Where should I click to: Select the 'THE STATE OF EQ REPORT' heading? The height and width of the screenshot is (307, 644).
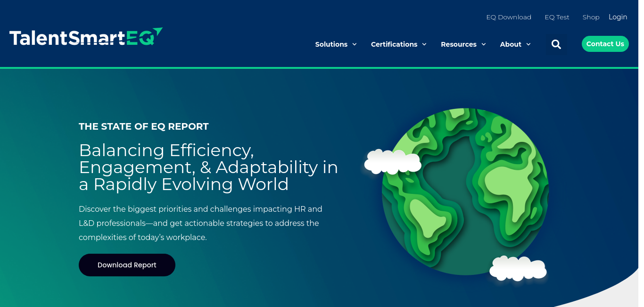[144, 126]
